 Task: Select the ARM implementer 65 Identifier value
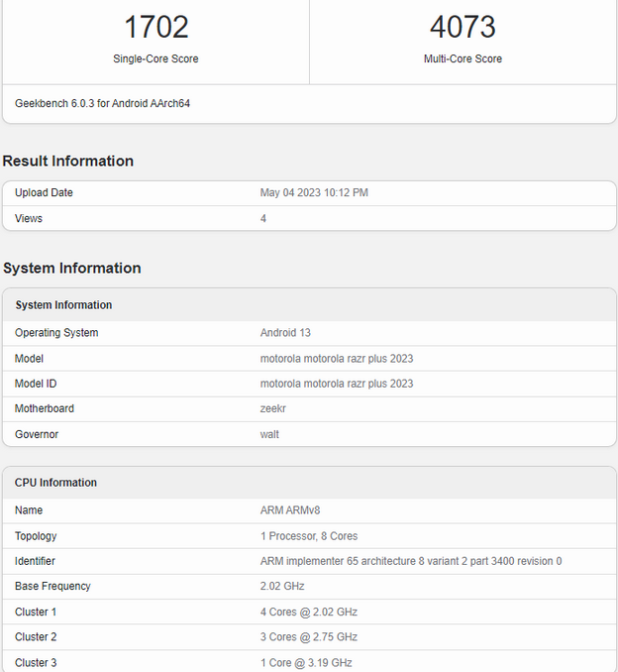coord(411,561)
